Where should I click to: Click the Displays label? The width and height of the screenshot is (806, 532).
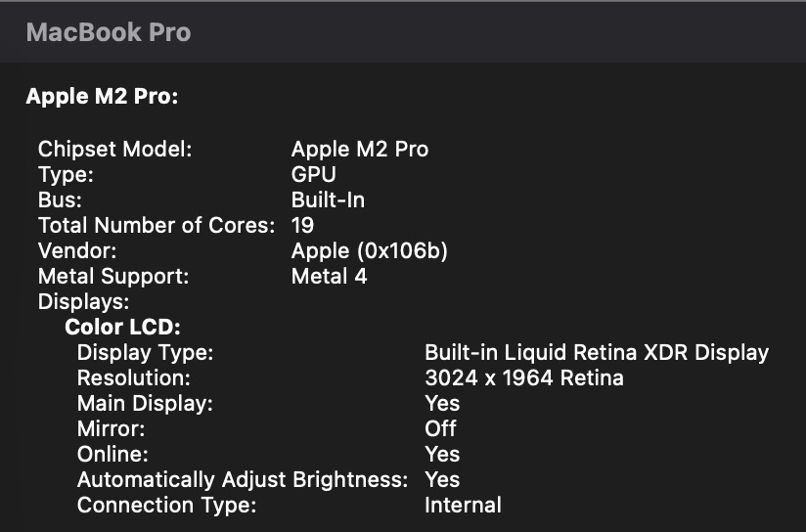(83, 302)
